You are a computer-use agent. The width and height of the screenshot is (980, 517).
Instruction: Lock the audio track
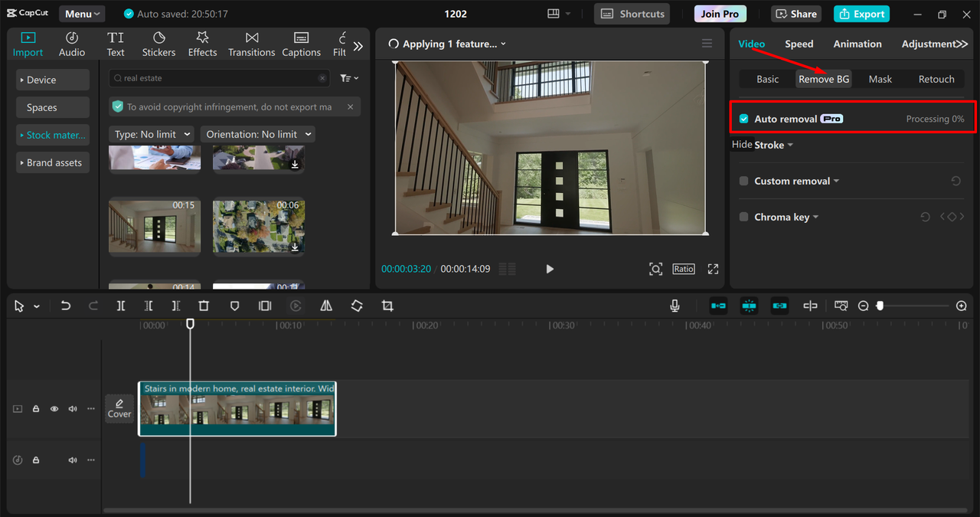point(36,460)
